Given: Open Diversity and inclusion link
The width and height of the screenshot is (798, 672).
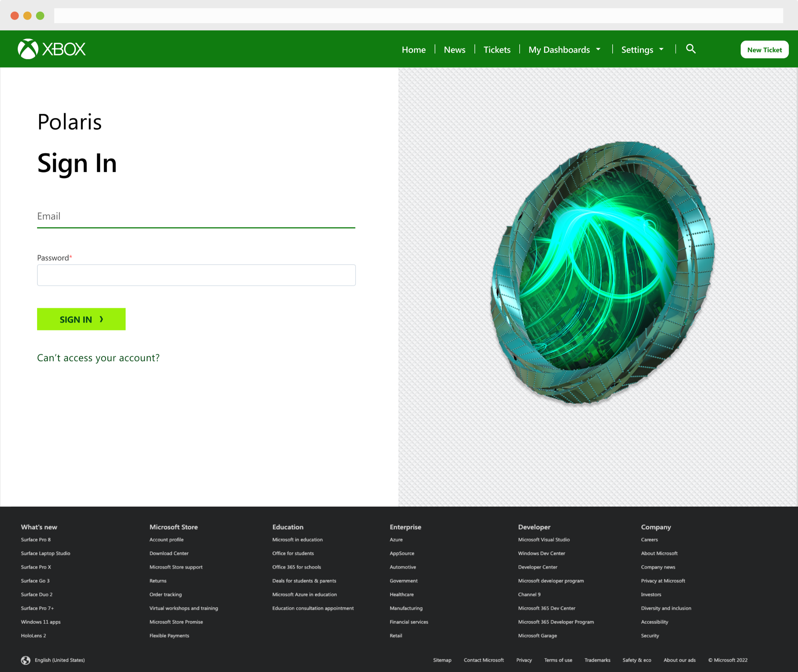Looking at the screenshot, I should (666, 608).
